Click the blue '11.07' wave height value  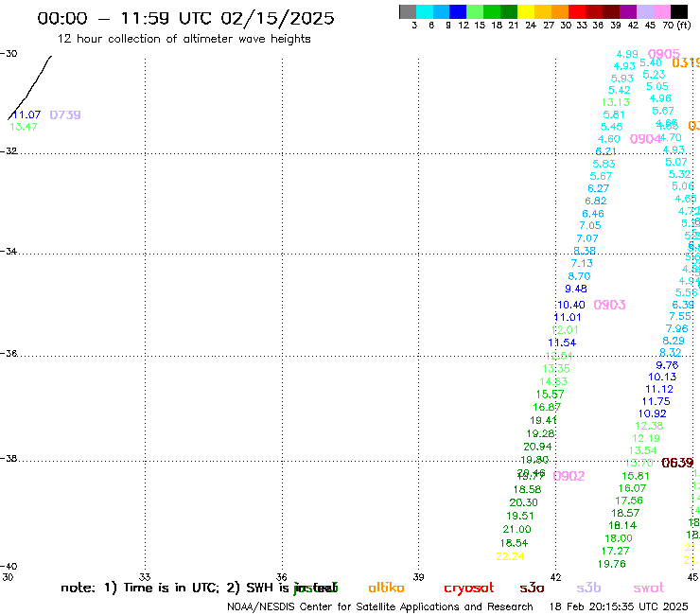pos(26,114)
